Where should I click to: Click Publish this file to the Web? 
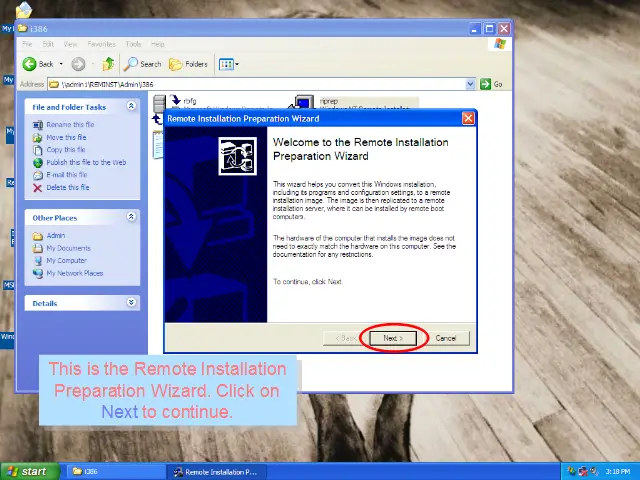click(86, 162)
